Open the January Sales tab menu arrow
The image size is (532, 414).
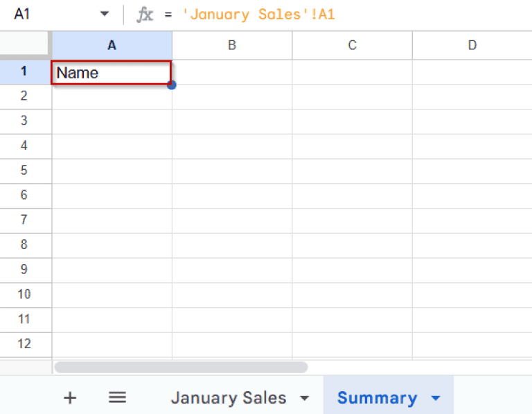coord(304,398)
